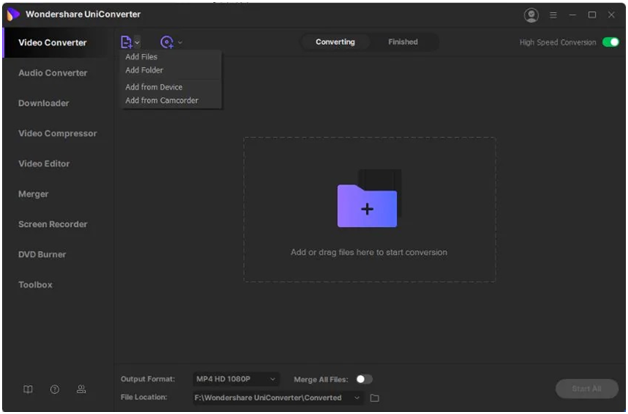Open the Toolbox section
Image resolution: width=628 pixels, height=414 pixels.
click(35, 285)
